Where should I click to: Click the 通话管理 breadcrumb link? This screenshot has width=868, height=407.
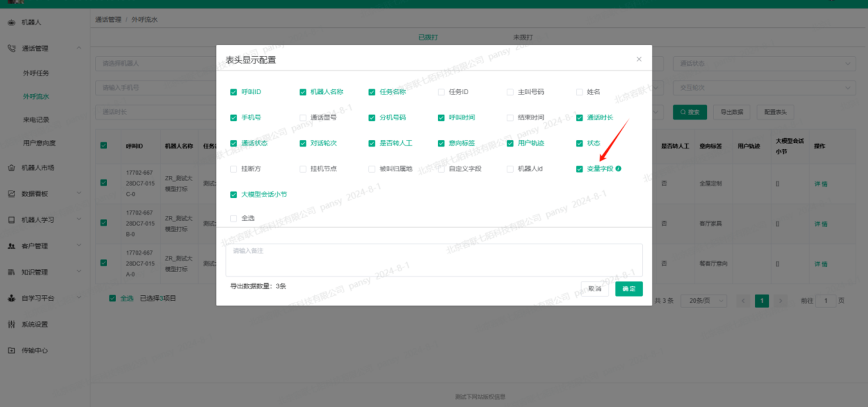pos(108,20)
